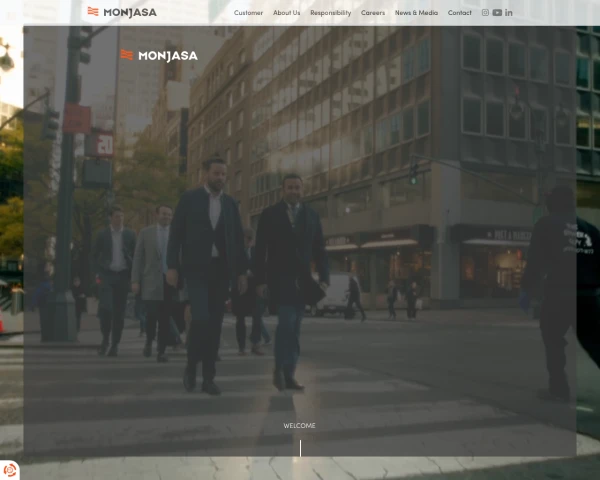Open the News & Media menu item
The height and width of the screenshot is (480, 600).
coord(416,13)
